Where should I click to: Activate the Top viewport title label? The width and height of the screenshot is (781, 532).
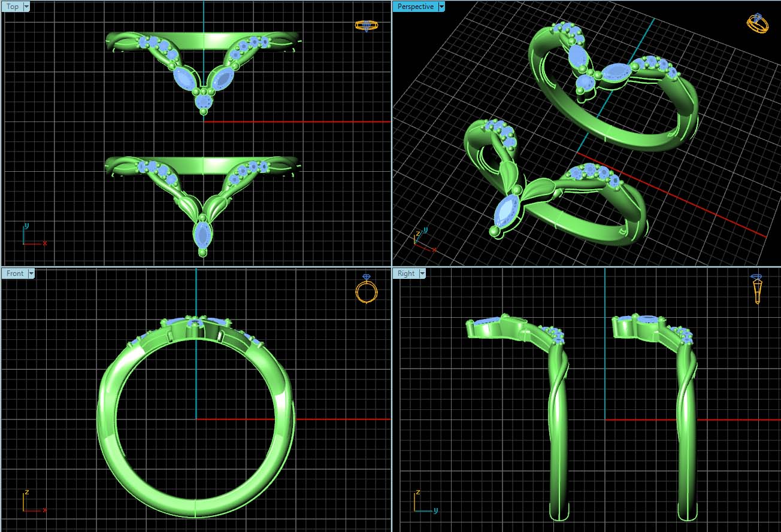(13, 7)
